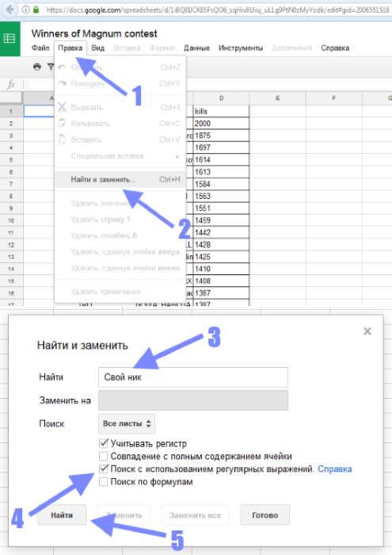The width and height of the screenshot is (392, 555).
Task: Click the Найти text input field
Action: (193, 377)
